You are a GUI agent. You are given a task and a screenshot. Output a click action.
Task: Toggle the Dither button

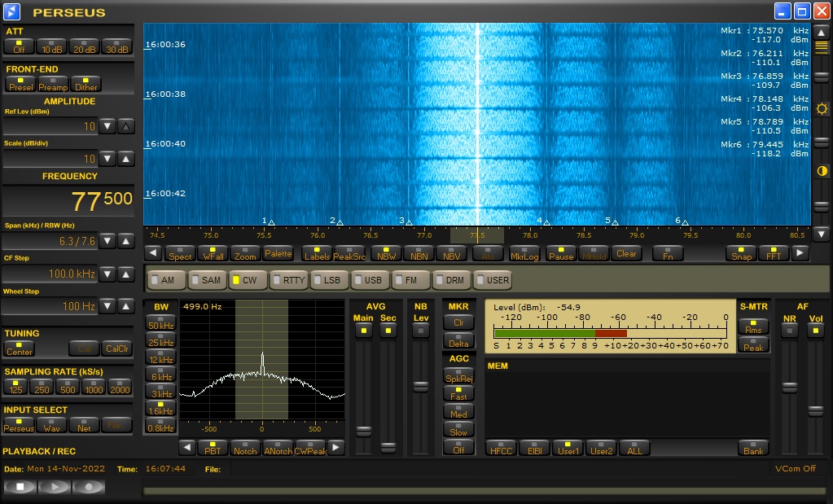(x=86, y=85)
